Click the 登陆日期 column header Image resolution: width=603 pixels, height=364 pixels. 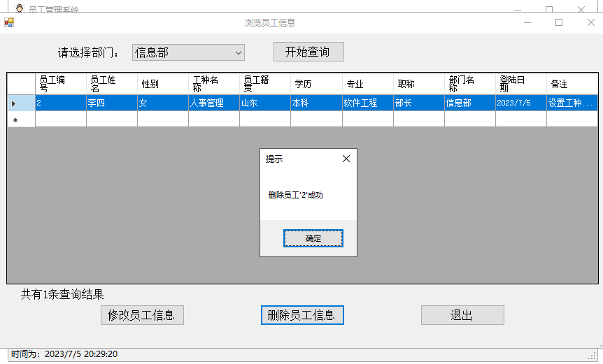(x=520, y=84)
